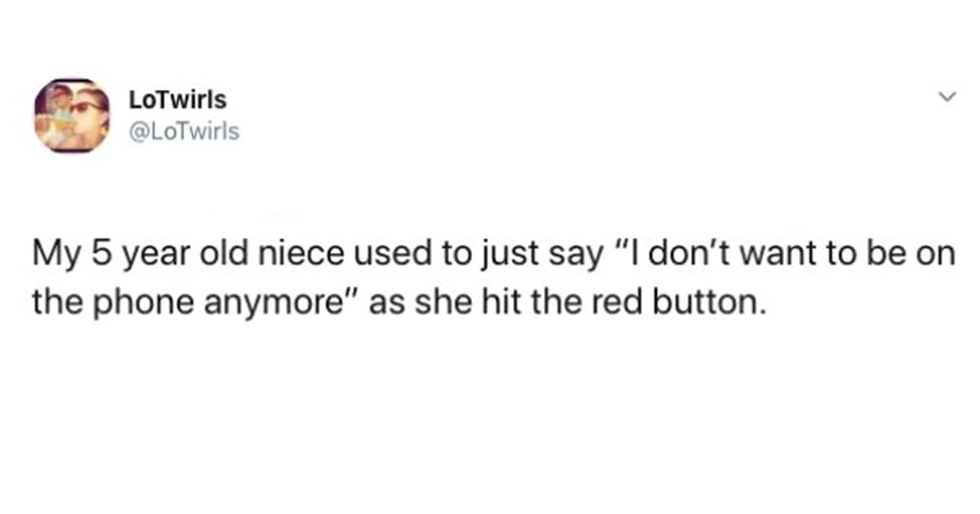The image size is (980, 514).
Task: Click the @LoTwirls handle
Action: (x=184, y=131)
